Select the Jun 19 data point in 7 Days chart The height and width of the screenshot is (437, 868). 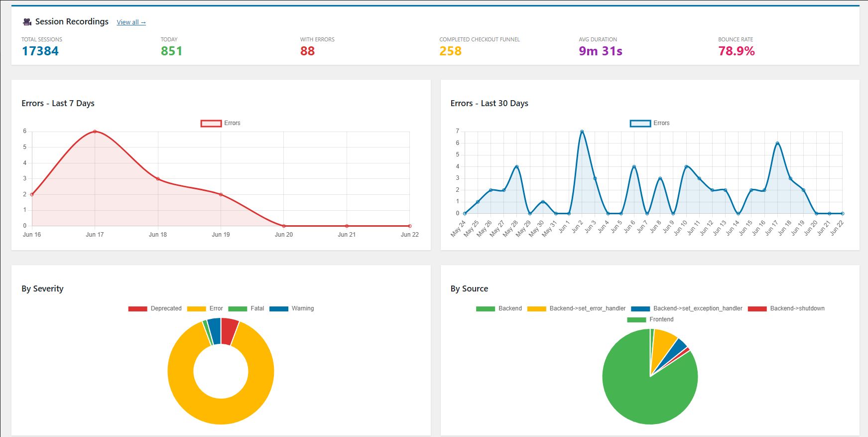221,194
